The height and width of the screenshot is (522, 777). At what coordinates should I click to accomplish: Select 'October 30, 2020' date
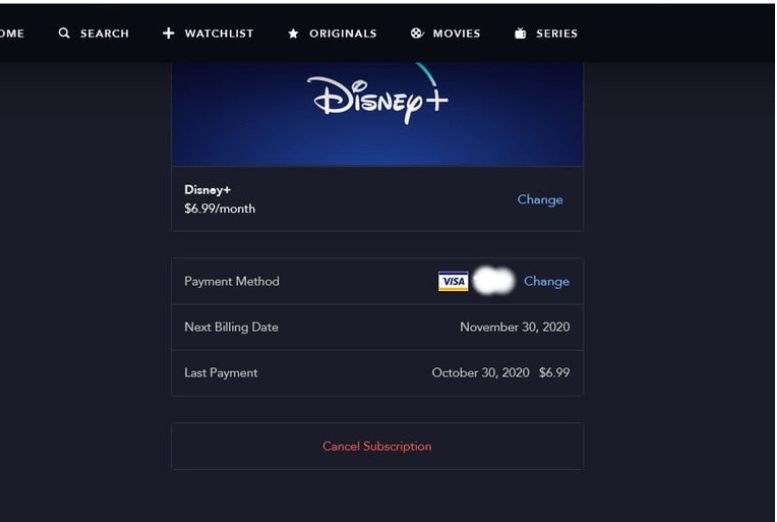pyautogui.click(x=481, y=373)
